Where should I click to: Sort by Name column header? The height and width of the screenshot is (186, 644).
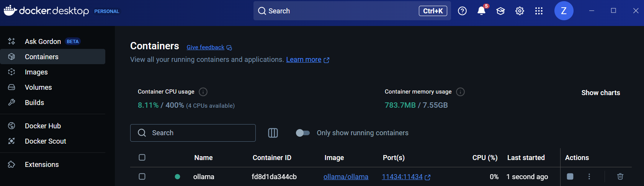pos(203,158)
